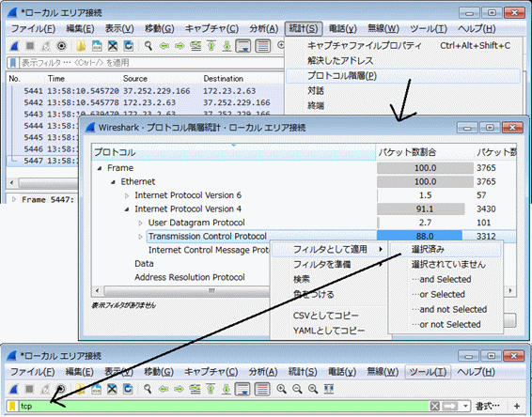Click the find packet magnifier above the packet list
The width and height of the screenshot is (532, 417).
tap(148, 46)
